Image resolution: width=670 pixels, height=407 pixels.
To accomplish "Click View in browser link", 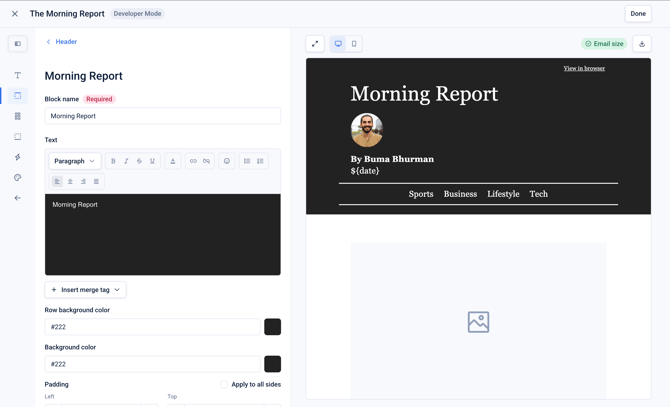I will click(x=584, y=68).
